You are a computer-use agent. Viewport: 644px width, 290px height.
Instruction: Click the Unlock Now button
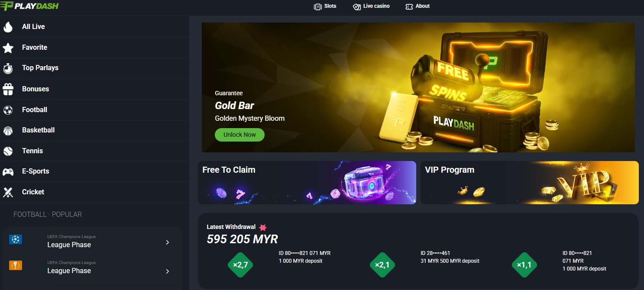coord(239,135)
